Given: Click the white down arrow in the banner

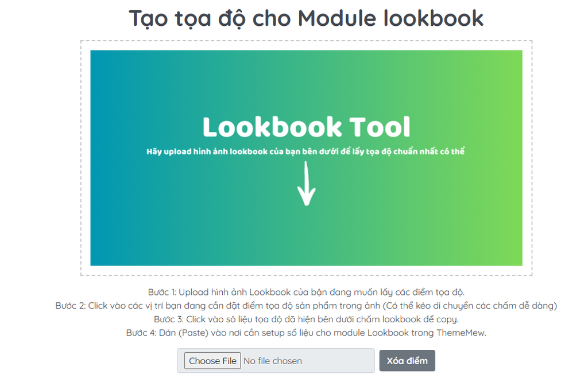Looking at the screenshot, I should pos(307,183).
